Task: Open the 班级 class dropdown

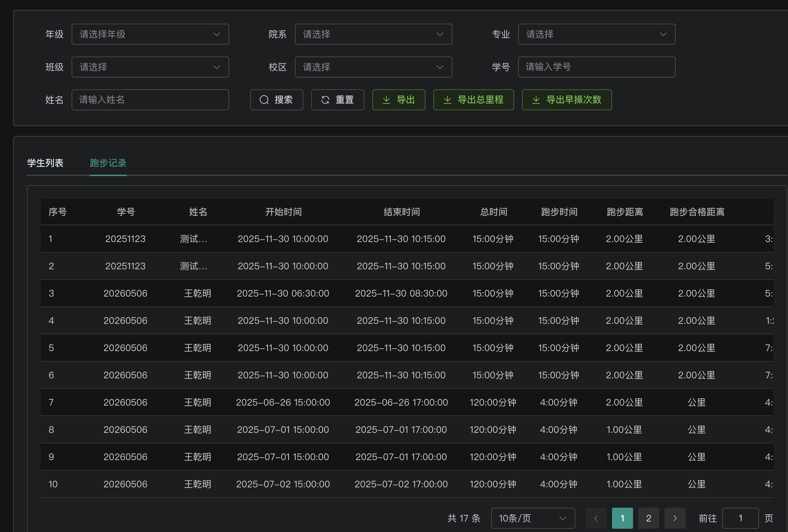Action: coord(150,67)
